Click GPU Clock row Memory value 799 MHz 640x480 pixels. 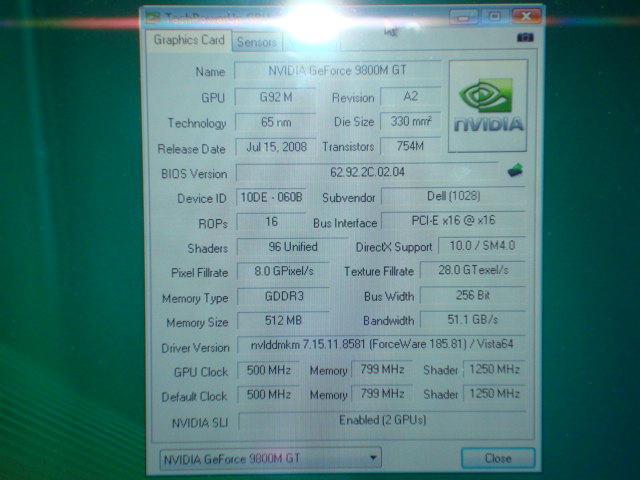[382, 369]
